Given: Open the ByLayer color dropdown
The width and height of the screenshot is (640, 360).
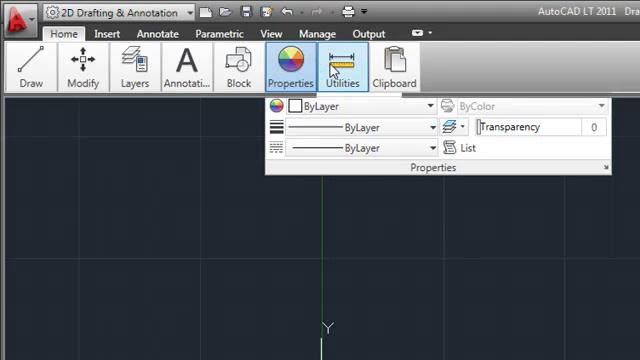Looking at the screenshot, I should (x=361, y=106).
